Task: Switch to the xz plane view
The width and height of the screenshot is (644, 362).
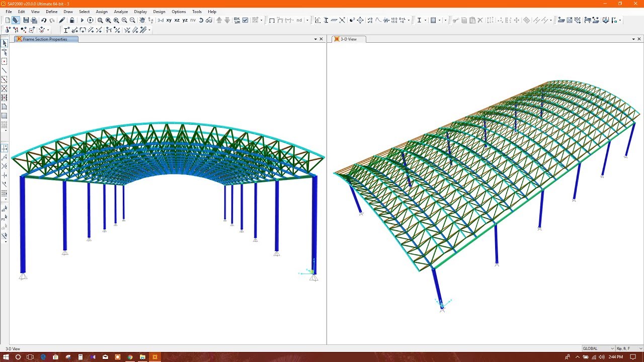Action: (x=177, y=20)
